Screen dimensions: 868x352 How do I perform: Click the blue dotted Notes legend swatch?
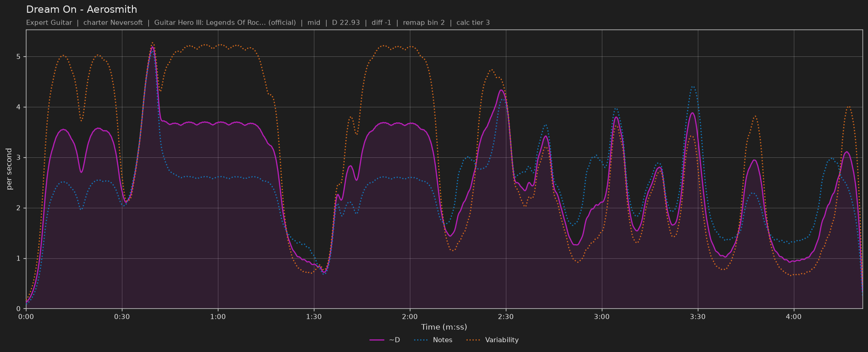point(422,340)
